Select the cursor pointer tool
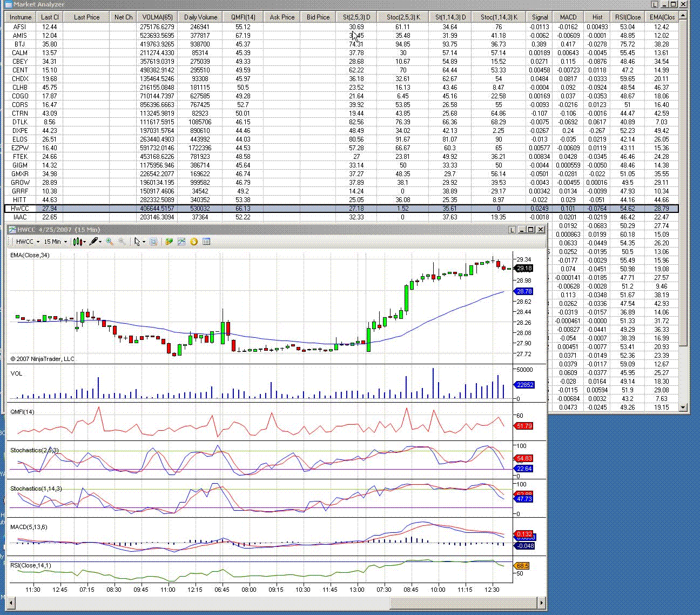The height and width of the screenshot is (615, 700). click(x=137, y=242)
